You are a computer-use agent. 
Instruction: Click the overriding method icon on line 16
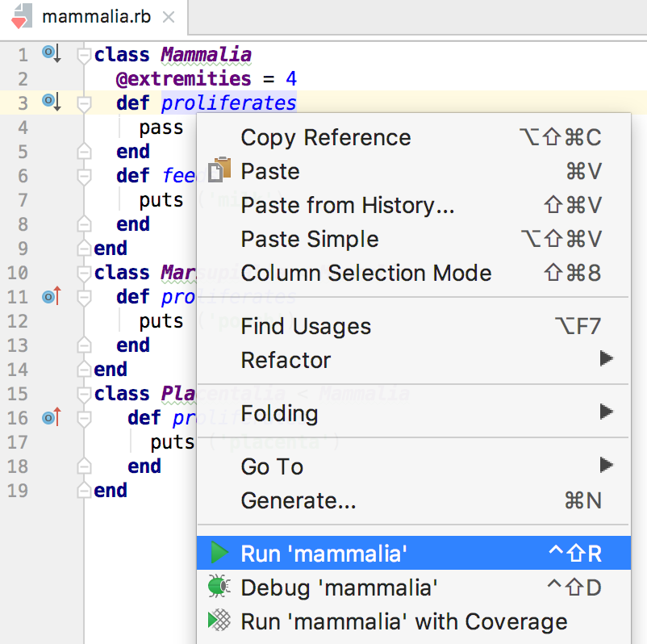(51, 417)
